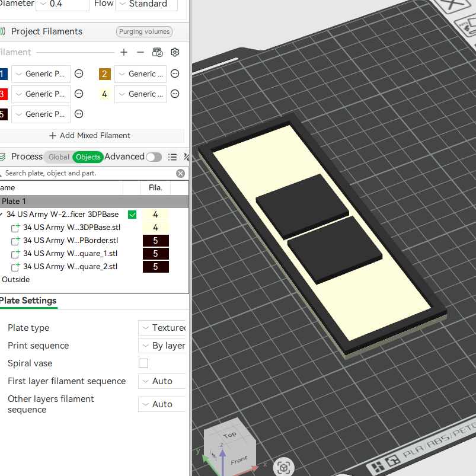Open process settings list icon
Image resolution: width=476 pixels, height=476 pixels.
click(172, 157)
